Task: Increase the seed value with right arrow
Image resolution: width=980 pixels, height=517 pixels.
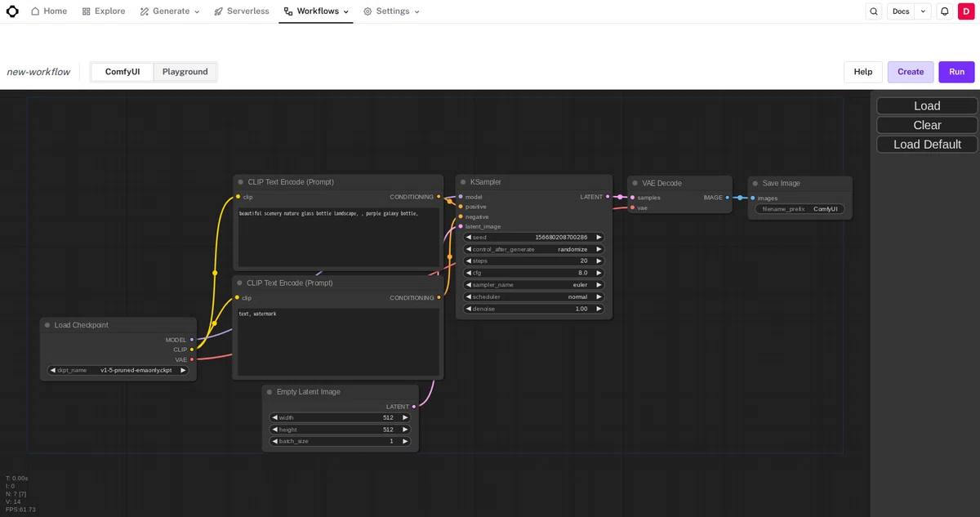Action: 599,238
